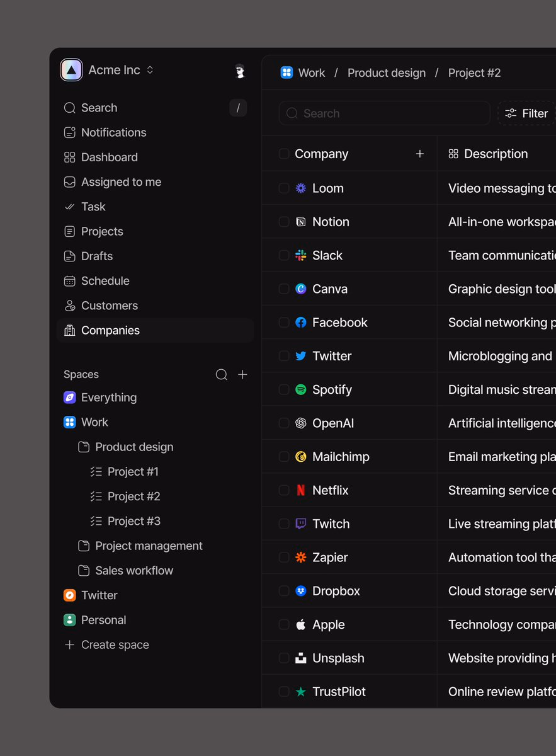Click the Twitch logo icon
Image resolution: width=556 pixels, height=756 pixels.
[301, 524]
